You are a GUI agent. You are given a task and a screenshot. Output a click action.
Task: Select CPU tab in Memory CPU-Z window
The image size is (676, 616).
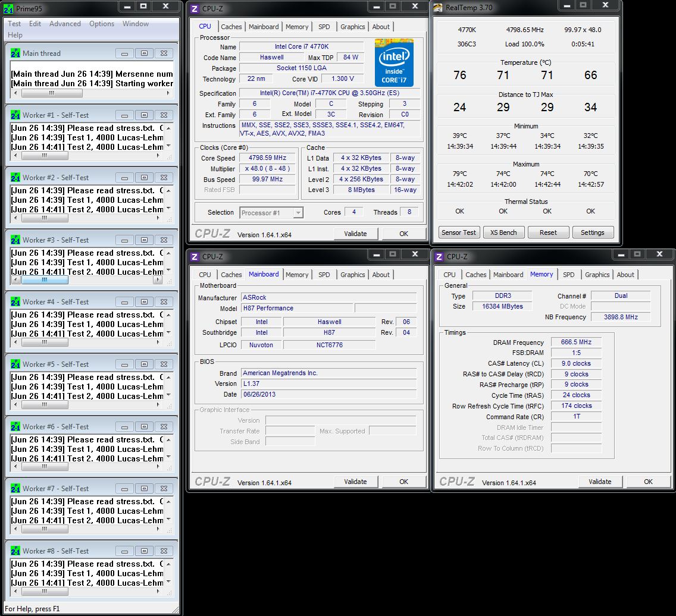click(x=449, y=275)
